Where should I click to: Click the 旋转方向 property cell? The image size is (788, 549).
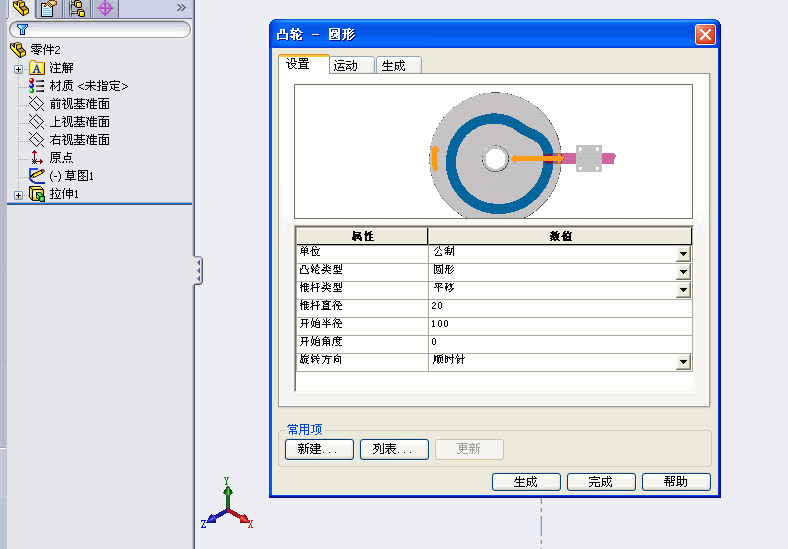click(362, 362)
